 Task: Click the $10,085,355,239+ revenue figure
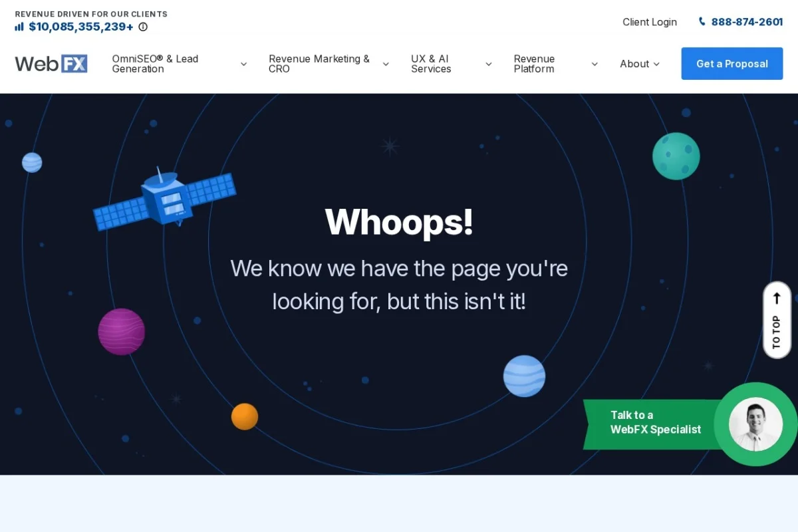pyautogui.click(x=81, y=27)
